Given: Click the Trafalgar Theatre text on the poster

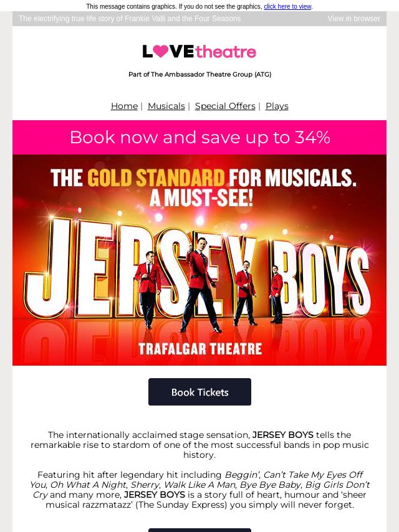Looking at the screenshot, I should 200,349.
